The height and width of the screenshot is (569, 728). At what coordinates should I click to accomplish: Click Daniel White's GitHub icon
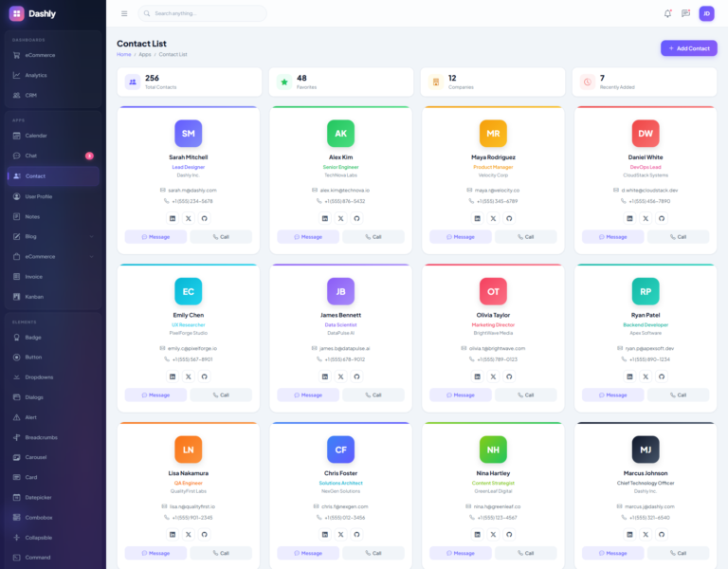click(x=662, y=218)
